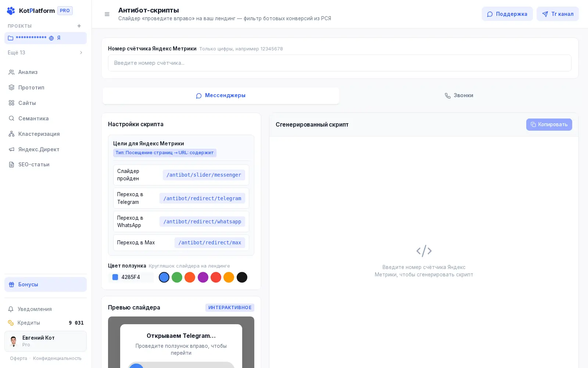This screenshot has height=368, width=588.
Task: Click the gift icon next to Бонусы
Action: coord(11,284)
